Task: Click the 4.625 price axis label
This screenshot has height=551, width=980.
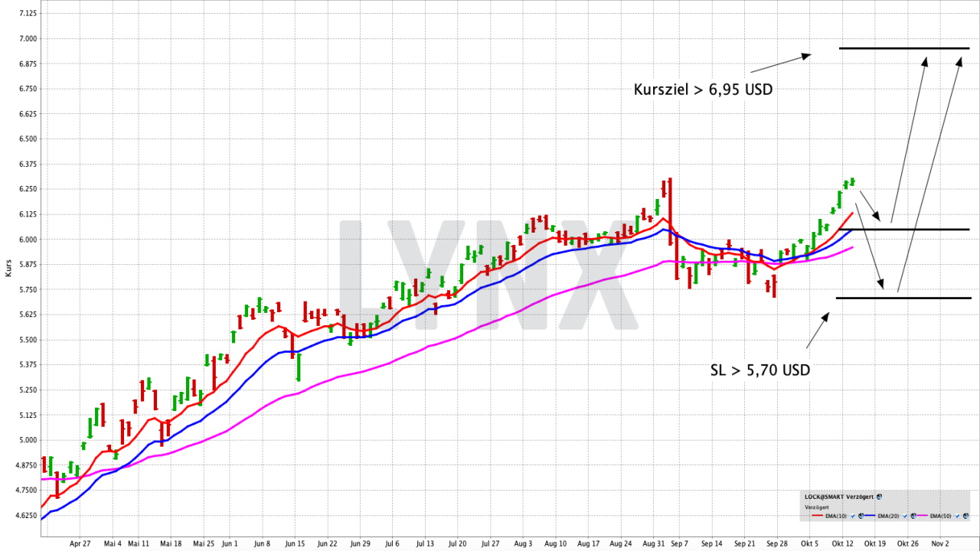Action: (x=27, y=515)
